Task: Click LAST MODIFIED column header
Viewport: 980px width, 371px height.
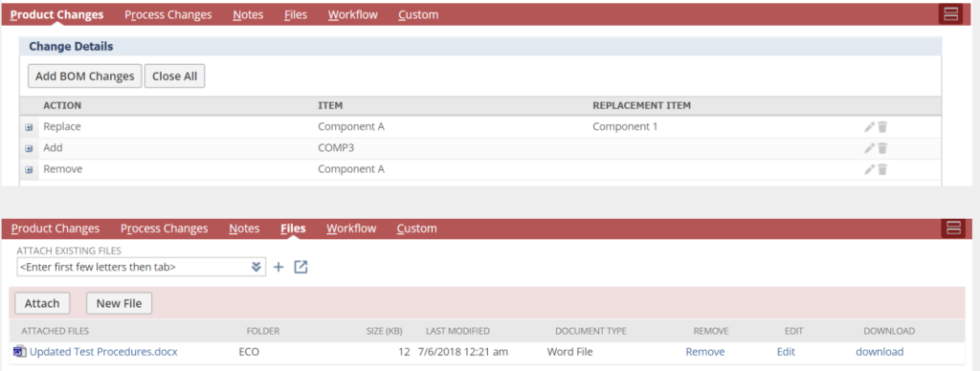Action: pos(457,331)
